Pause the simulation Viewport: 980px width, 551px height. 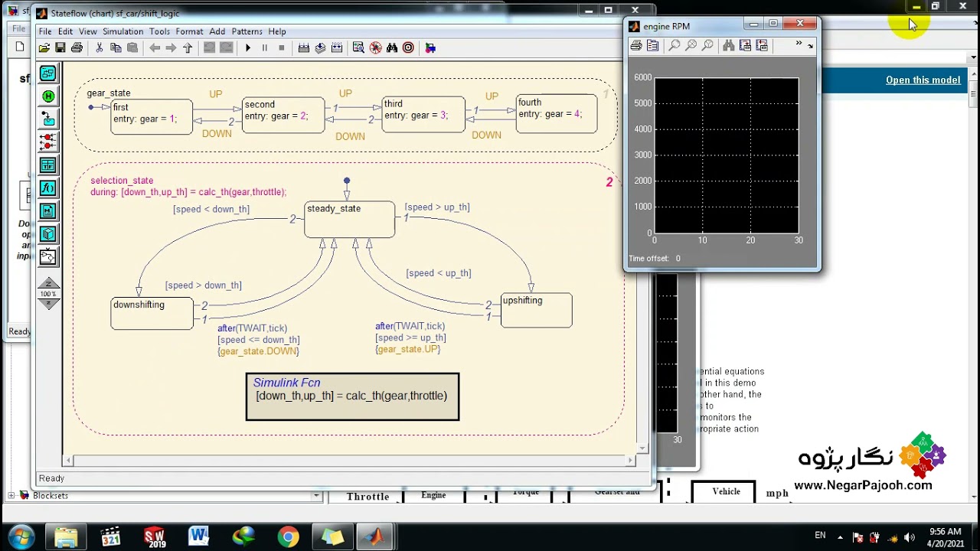pos(265,47)
